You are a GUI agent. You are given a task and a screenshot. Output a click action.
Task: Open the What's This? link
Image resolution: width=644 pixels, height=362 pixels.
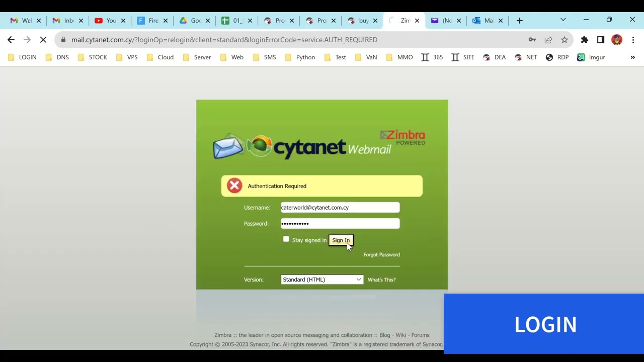(x=381, y=280)
